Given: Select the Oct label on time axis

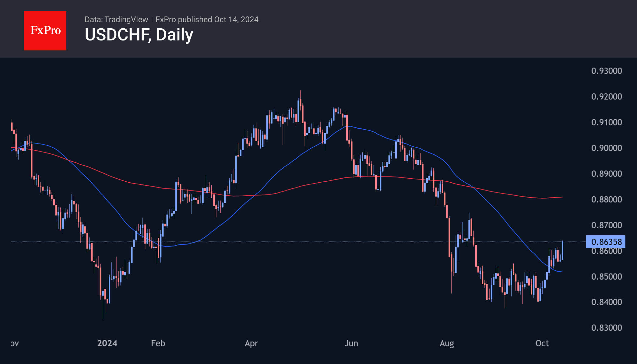Looking at the screenshot, I should click(542, 343).
